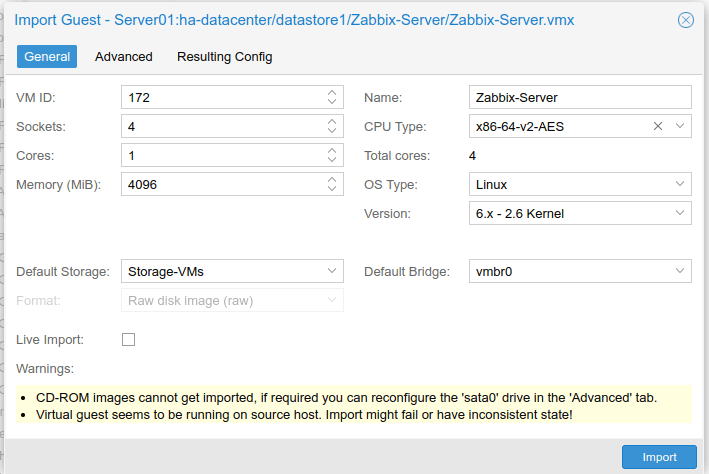This screenshot has height=474, width=709.
Task: Enable the Live Import checkbox
Action: point(128,339)
